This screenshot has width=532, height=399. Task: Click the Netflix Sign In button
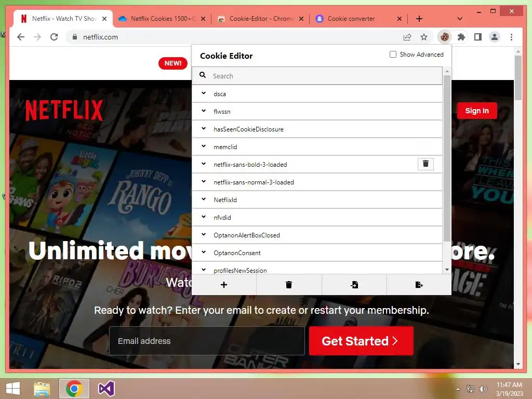tap(477, 111)
